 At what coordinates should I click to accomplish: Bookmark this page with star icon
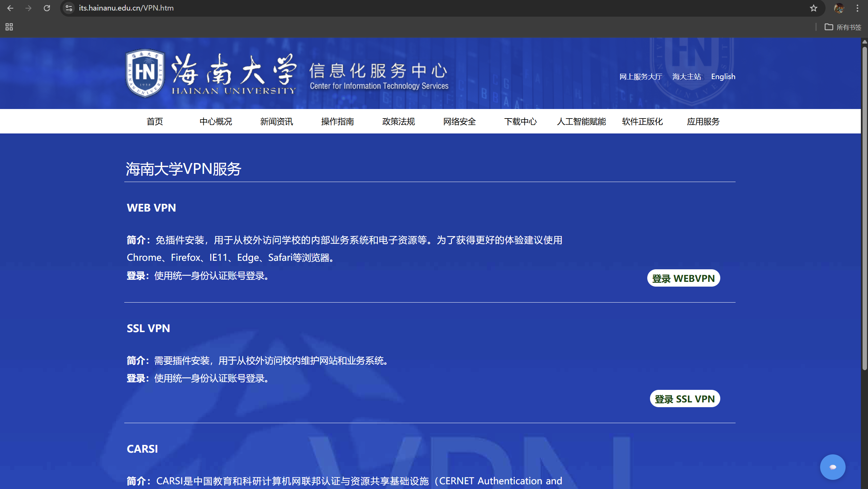tap(813, 8)
